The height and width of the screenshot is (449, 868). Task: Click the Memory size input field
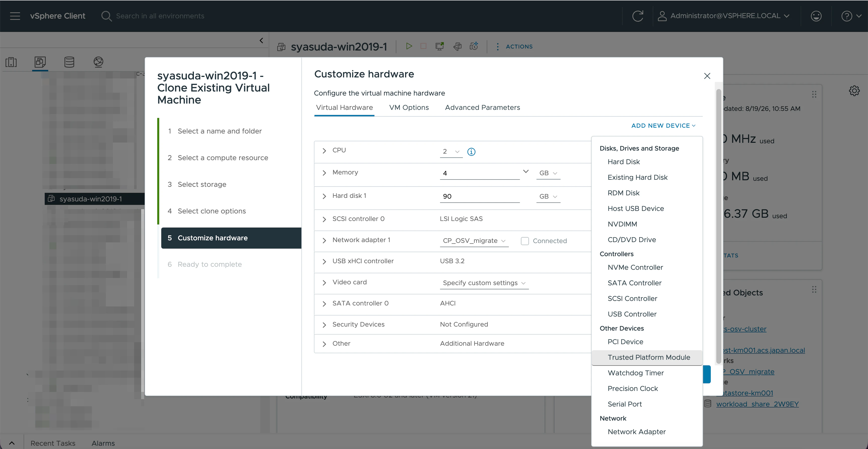coord(479,173)
